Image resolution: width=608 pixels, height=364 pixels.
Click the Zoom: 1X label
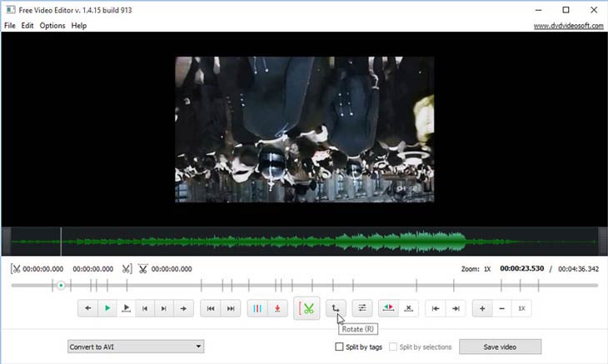point(476,269)
